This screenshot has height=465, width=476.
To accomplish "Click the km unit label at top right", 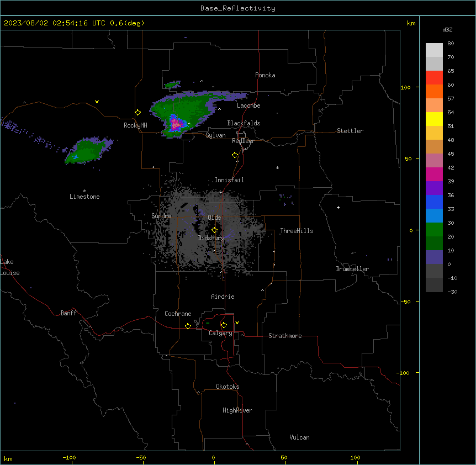I will [411, 23].
